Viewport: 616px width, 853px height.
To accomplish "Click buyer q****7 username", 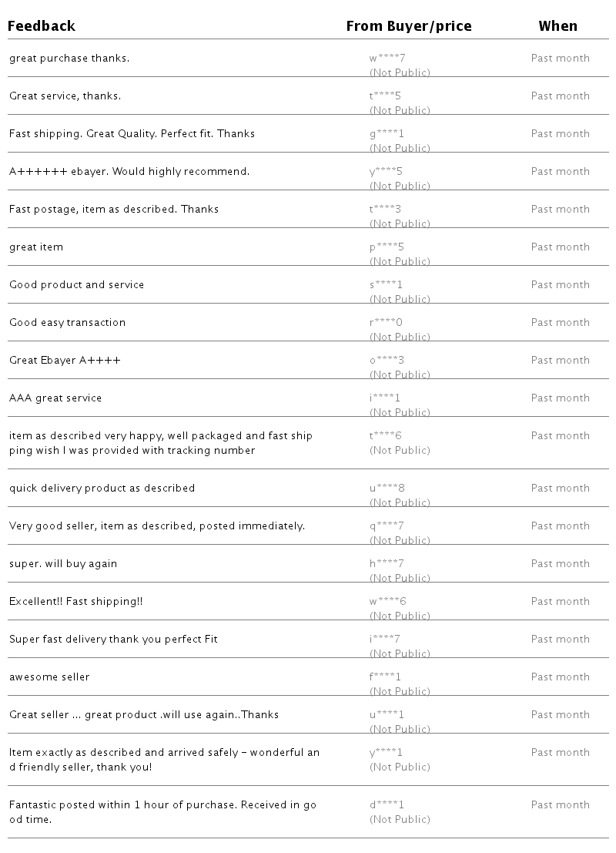I will pyautogui.click(x=386, y=526).
